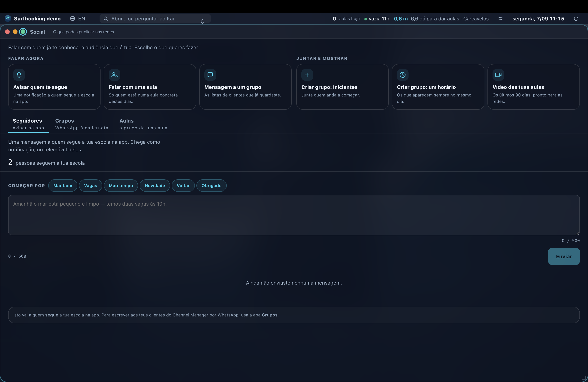
Task: Click the people icon on Falar com uma aula
Action: tap(114, 75)
